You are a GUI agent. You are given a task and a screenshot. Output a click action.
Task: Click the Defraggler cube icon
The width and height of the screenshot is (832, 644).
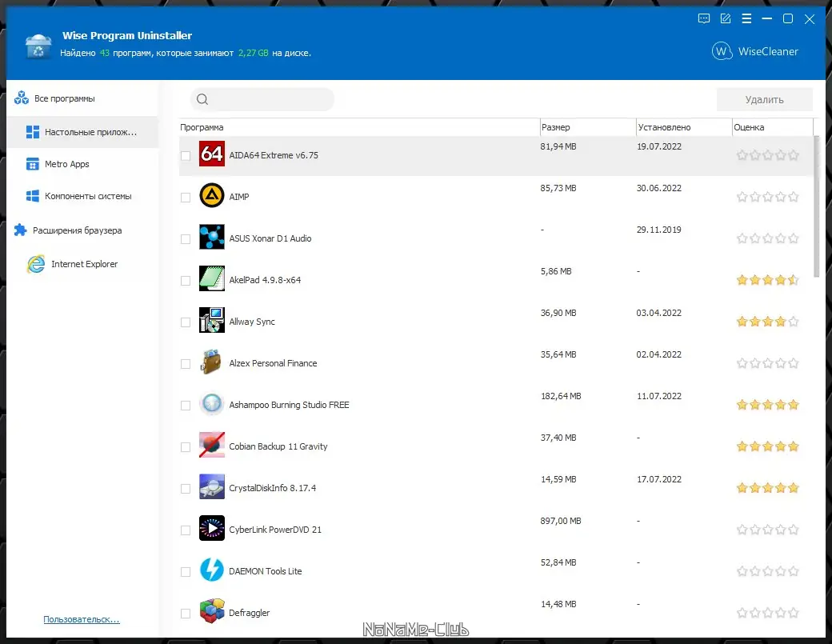tap(212, 611)
